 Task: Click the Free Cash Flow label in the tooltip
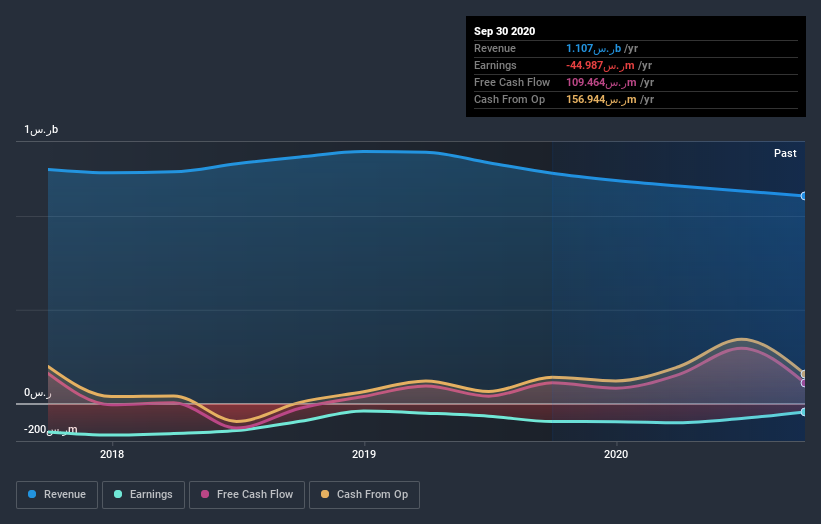tap(512, 82)
